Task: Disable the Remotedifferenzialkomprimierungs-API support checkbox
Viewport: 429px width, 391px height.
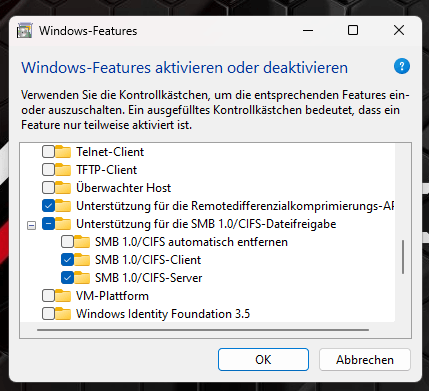Action: point(48,206)
